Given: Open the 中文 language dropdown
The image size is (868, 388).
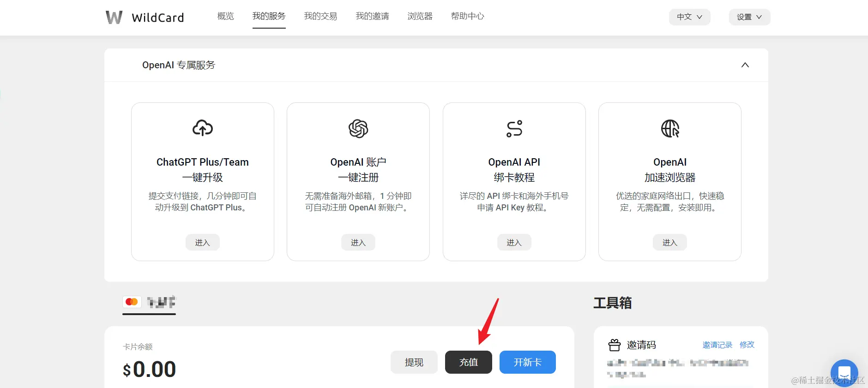Looking at the screenshot, I should pyautogui.click(x=689, y=17).
